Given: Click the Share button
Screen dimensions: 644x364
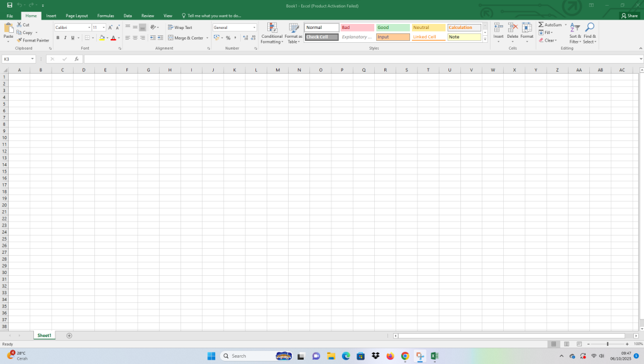Looking at the screenshot, I should coord(629,16).
